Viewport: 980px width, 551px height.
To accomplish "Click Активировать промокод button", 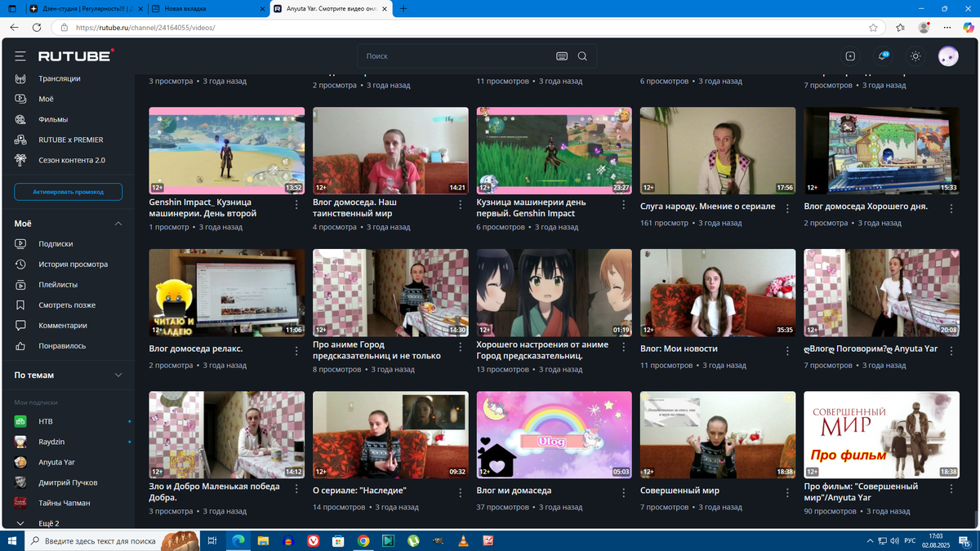I will click(x=69, y=192).
